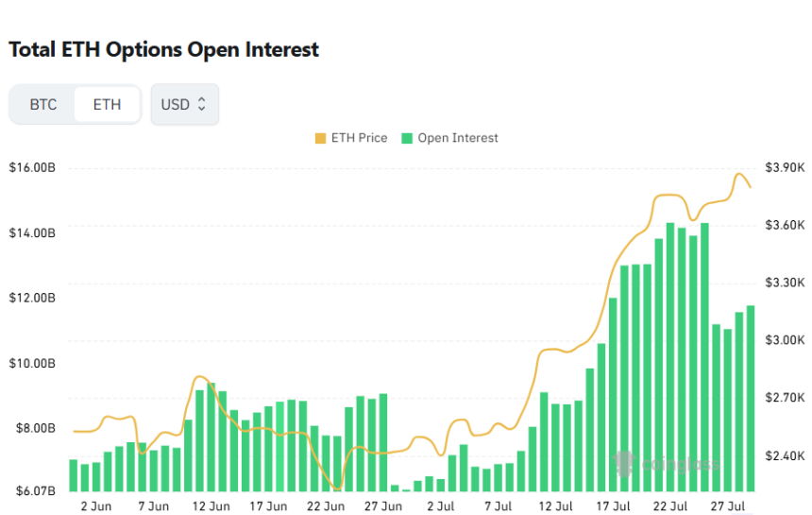Switch to the BTC tab
812x515 pixels.
point(43,105)
